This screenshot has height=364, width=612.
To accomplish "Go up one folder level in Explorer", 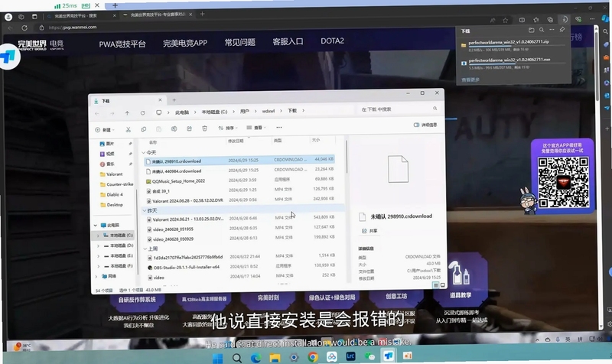I will point(127,113).
